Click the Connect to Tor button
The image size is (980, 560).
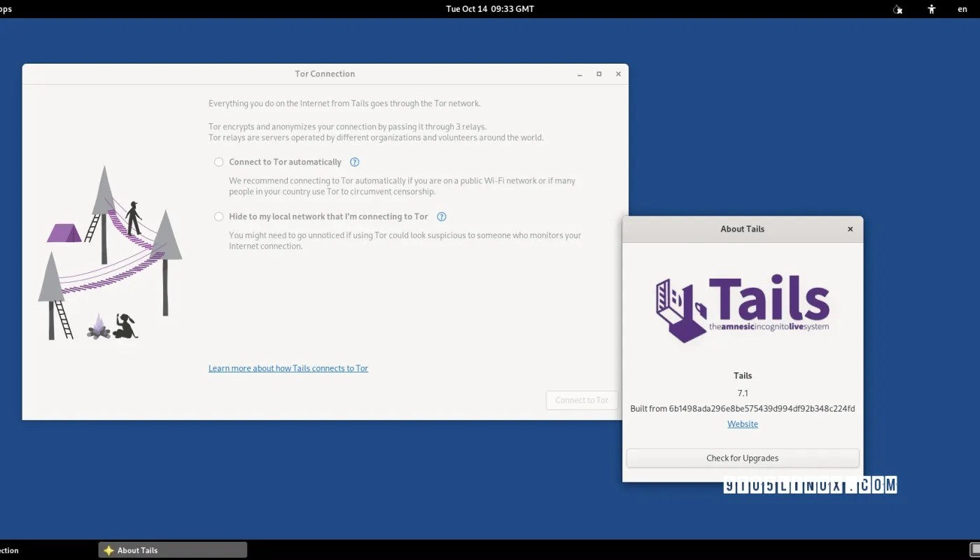click(581, 400)
